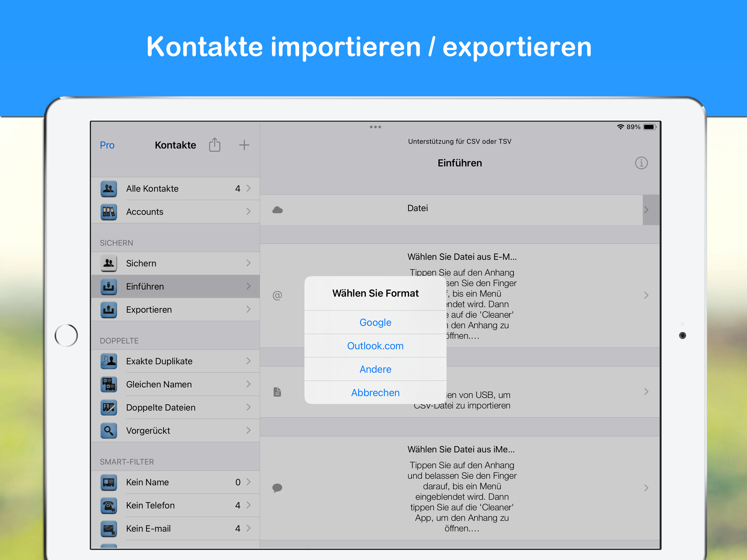Tap the Pro link in sidebar header
Image resolution: width=747 pixels, height=560 pixels.
pos(107,145)
